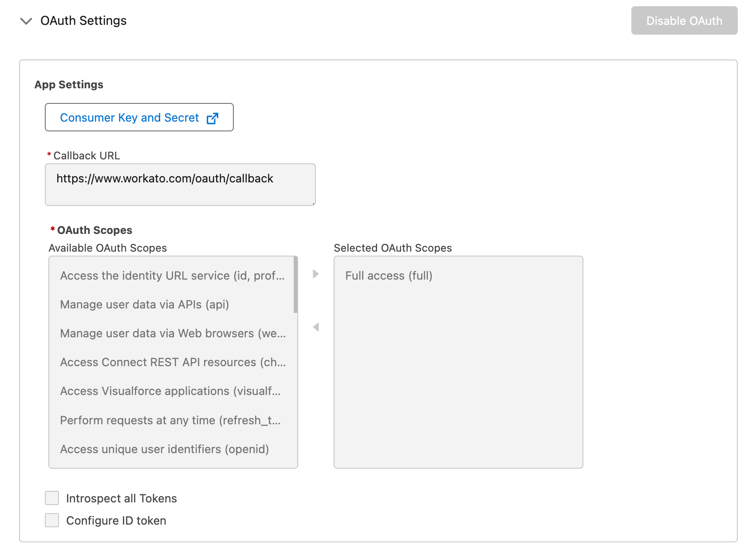Viewport: 756px width, 553px height.
Task: Select 'Access unique user identifiers (openid)' scope
Action: point(164,449)
